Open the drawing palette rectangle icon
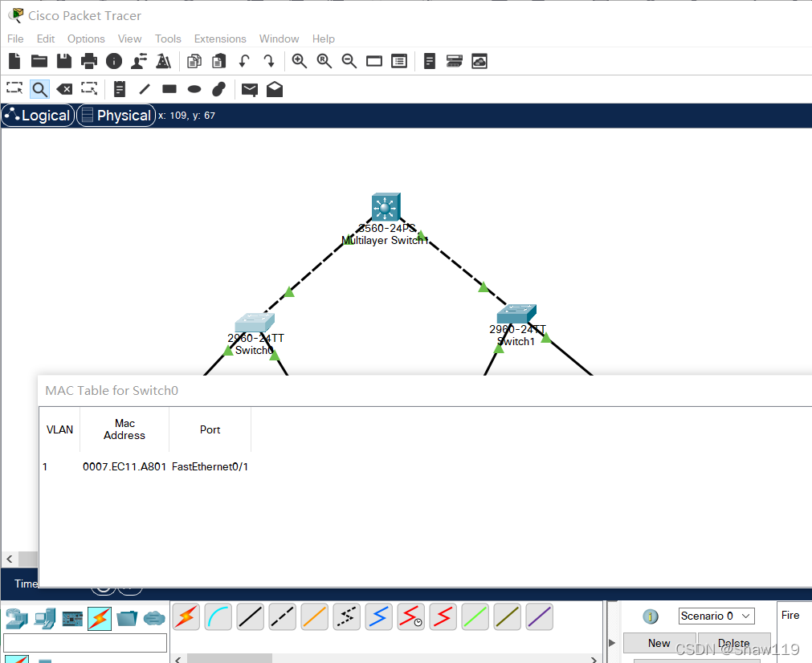 (374, 61)
